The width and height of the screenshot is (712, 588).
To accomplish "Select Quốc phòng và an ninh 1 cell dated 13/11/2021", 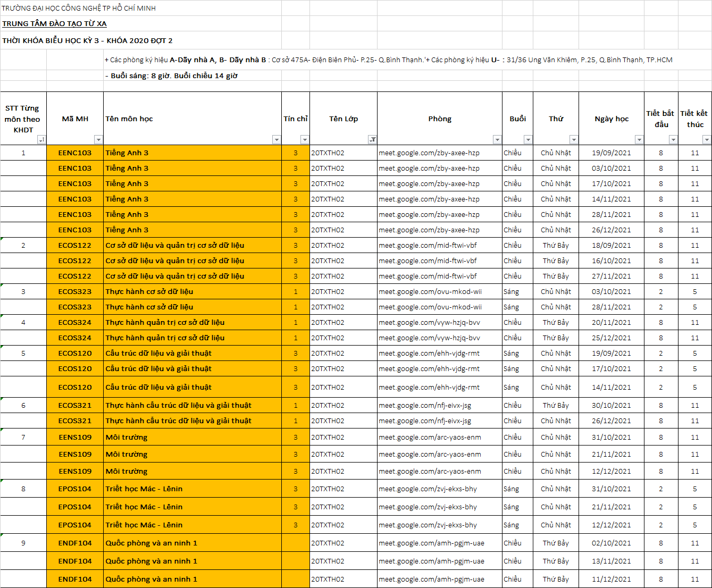I will pyautogui.click(x=192, y=561).
